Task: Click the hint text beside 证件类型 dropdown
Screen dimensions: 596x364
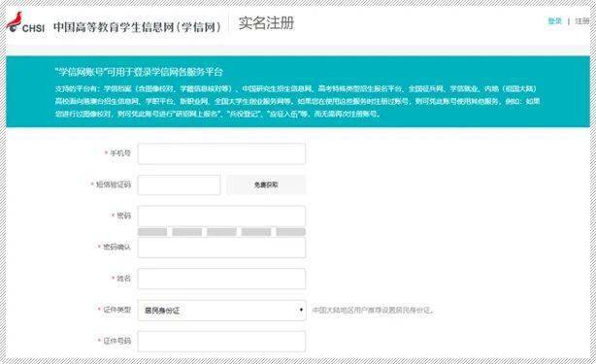Action: click(x=373, y=310)
